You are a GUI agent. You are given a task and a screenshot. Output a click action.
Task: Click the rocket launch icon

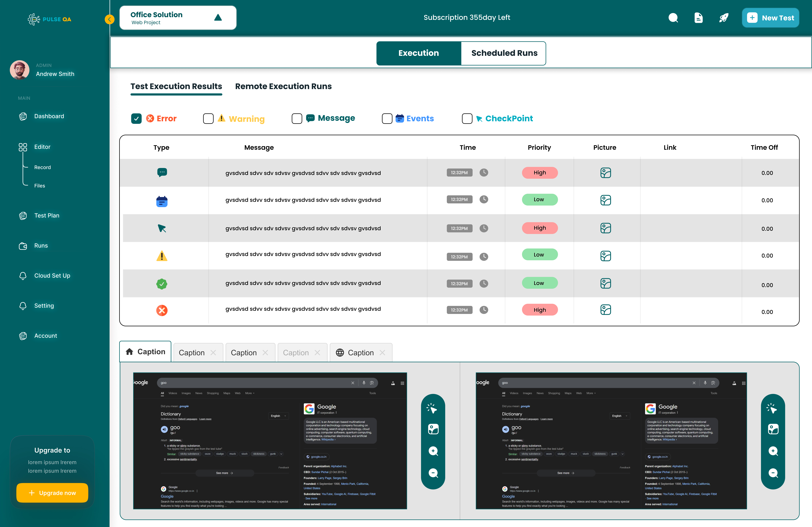724,18
